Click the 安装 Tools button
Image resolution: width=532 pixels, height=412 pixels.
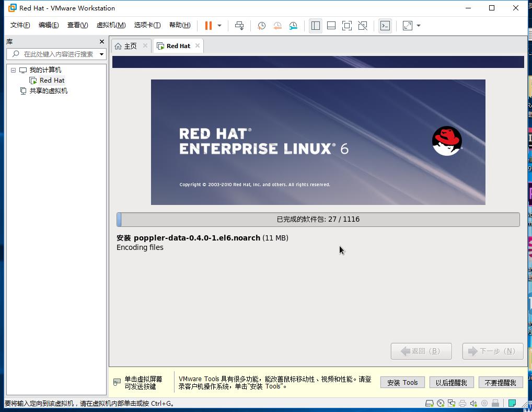coord(402,383)
